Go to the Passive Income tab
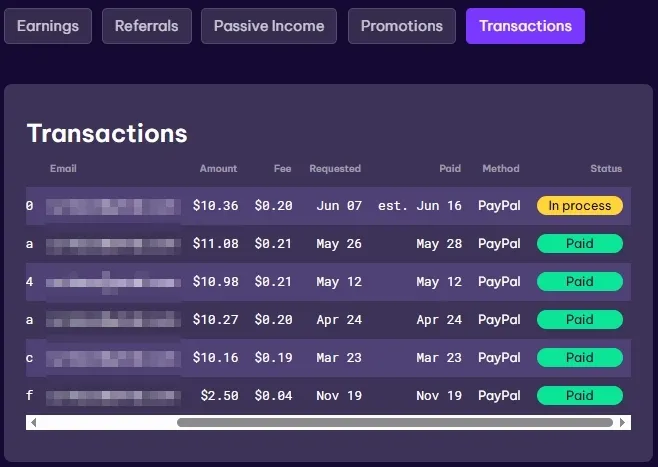This screenshot has height=467, width=658. pyautogui.click(x=269, y=26)
